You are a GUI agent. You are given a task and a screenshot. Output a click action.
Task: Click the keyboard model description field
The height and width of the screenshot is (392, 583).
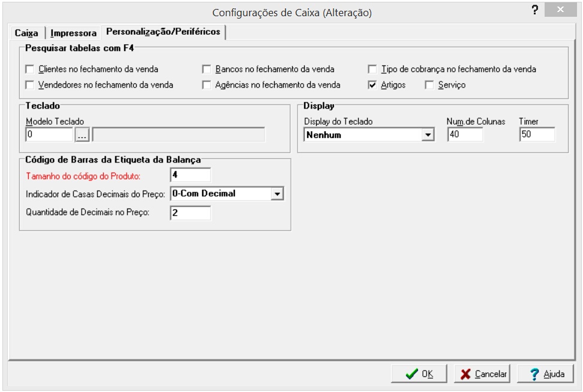[x=179, y=134]
